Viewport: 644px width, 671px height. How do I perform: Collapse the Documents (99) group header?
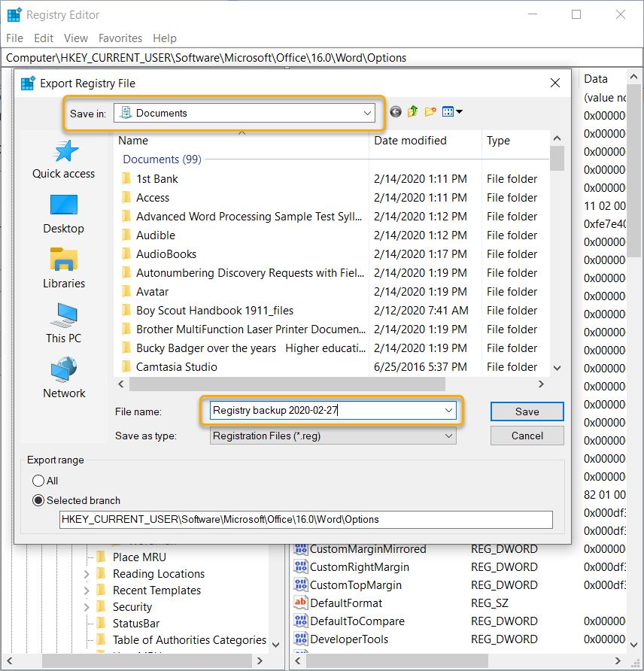[162, 159]
